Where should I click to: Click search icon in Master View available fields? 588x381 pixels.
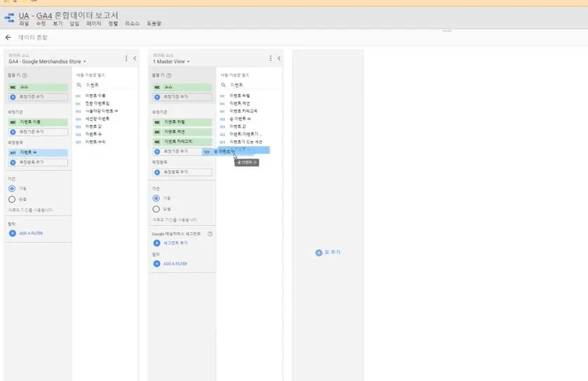coord(223,85)
